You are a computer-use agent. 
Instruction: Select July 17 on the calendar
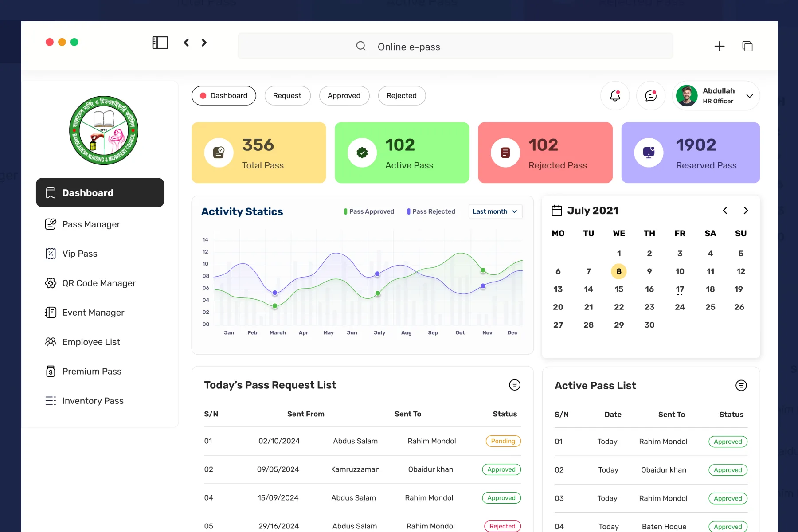(x=680, y=289)
